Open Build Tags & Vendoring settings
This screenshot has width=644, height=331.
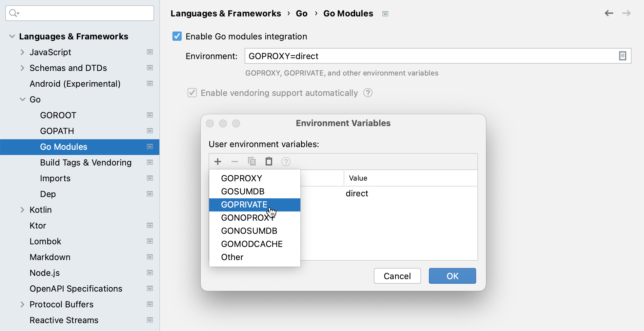86,163
